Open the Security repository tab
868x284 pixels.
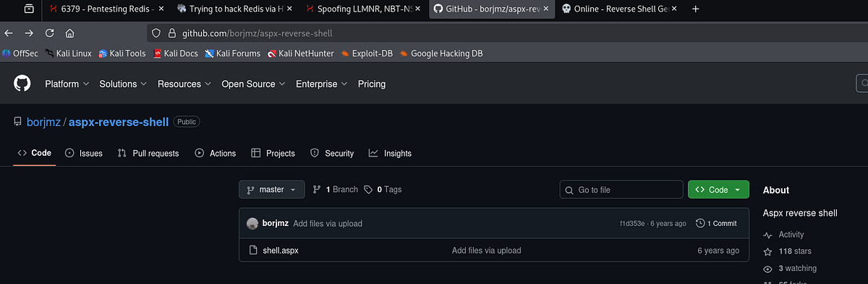click(x=332, y=153)
